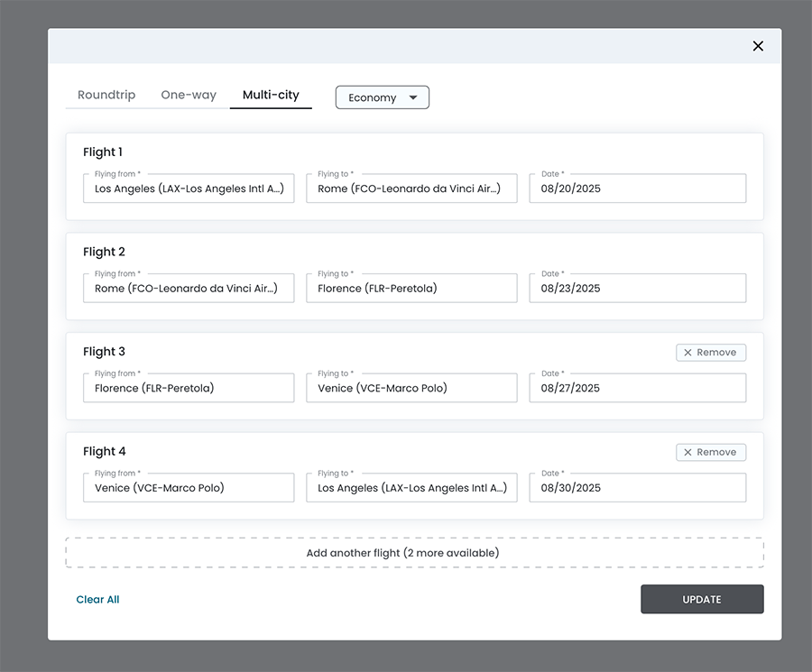Change Flight 2 date 08/23/2025
The width and height of the screenshot is (812, 672).
(x=637, y=289)
